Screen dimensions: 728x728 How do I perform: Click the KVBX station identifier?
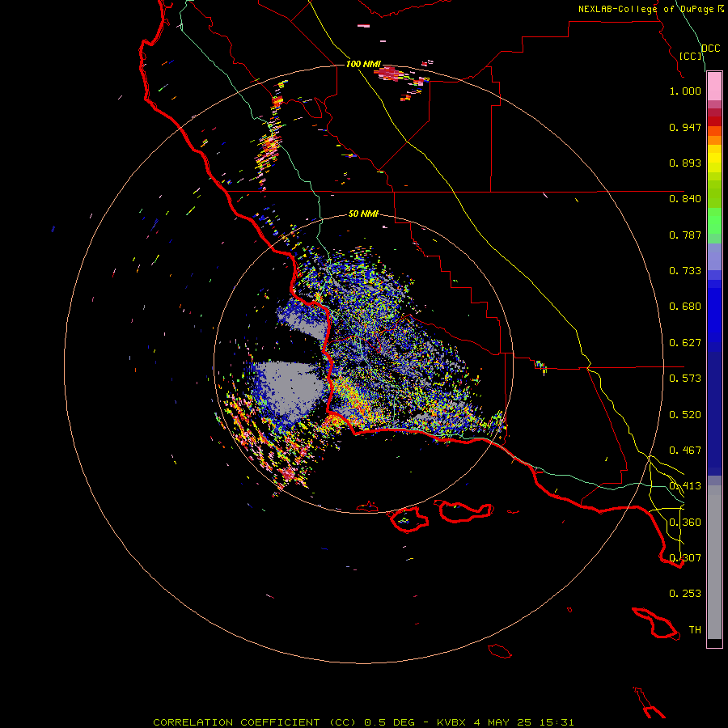(451, 722)
